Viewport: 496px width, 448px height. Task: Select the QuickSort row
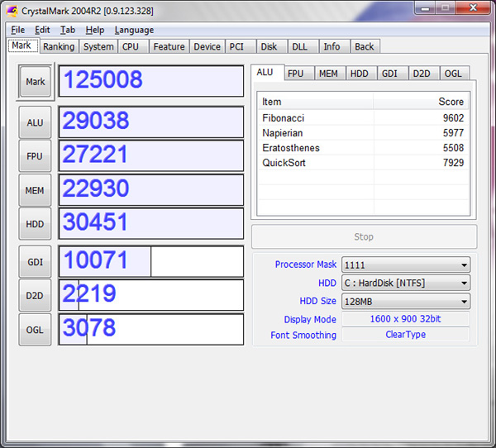363,163
